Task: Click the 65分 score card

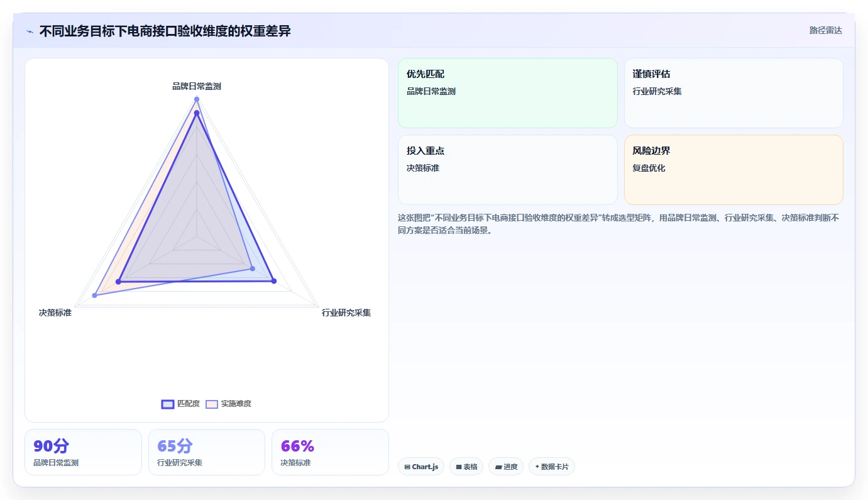Action: tap(207, 452)
